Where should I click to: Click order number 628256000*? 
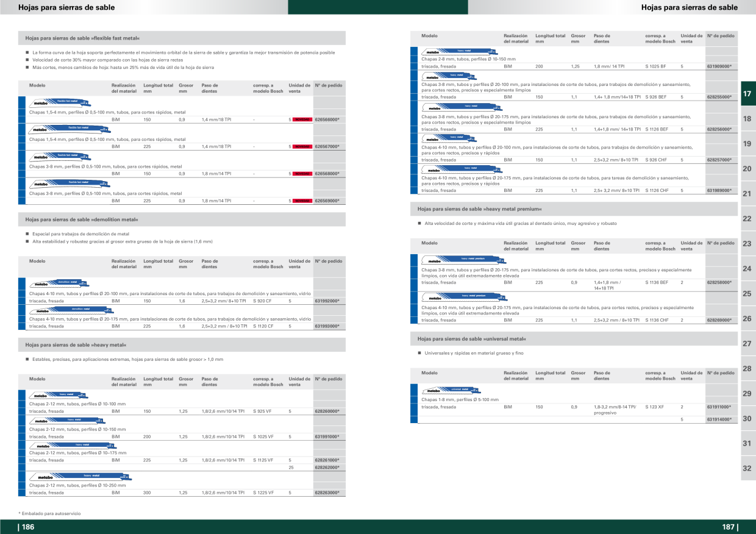[719, 129]
